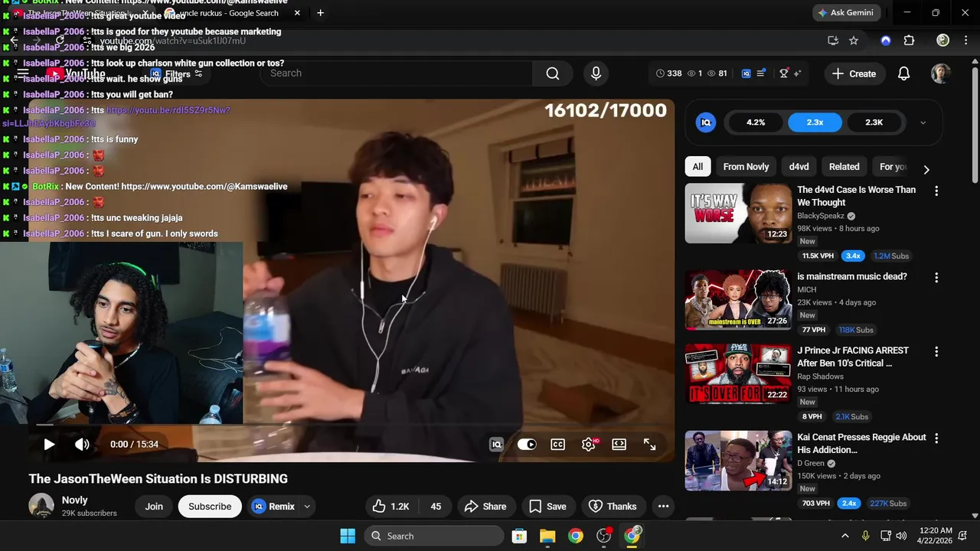Open the Chrome extensions puzzle icon
Image resolution: width=980 pixels, height=551 pixels.
click(909, 41)
